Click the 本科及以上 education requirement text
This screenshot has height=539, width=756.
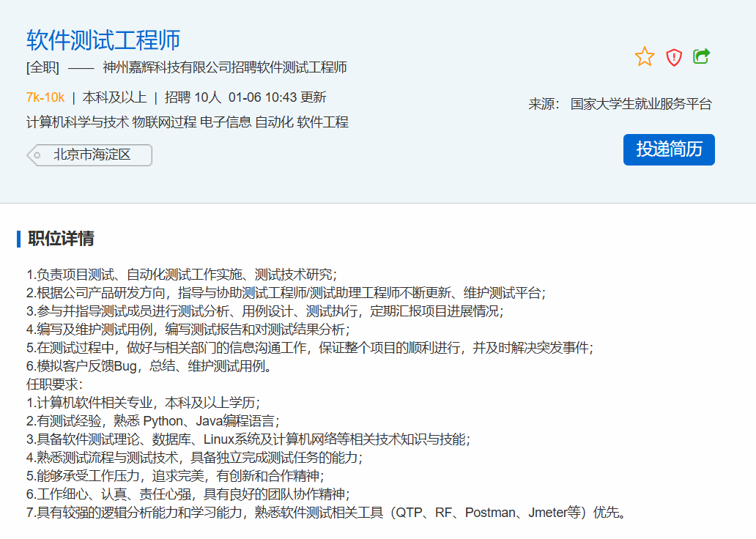click(x=114, y=97)
